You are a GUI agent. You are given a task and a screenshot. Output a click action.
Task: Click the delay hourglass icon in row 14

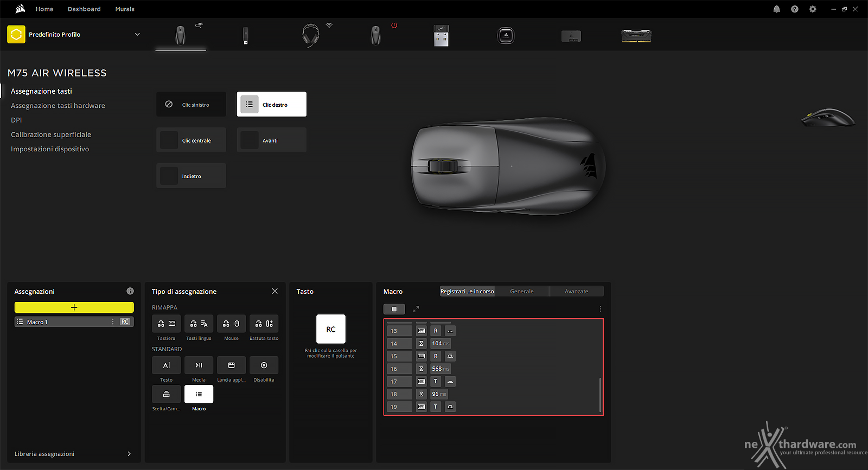pos(421,343)
